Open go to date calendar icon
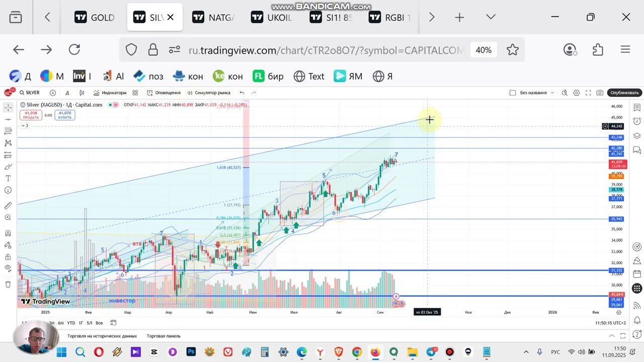The width and height of the screenshot is (644, 362). 113,323
